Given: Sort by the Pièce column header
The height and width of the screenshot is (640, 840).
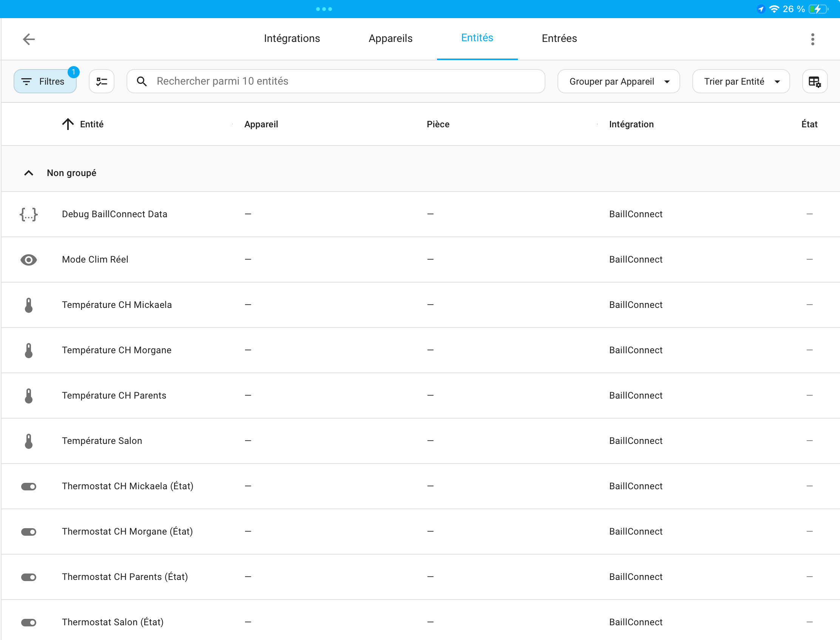Looking at the screenshot, I should pos(438,124).
